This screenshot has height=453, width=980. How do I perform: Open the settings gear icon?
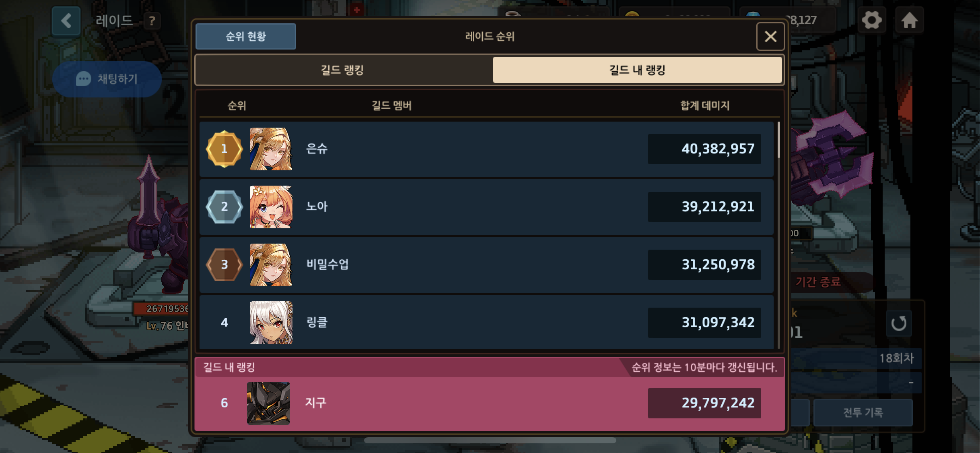click(x=871, y=20)
